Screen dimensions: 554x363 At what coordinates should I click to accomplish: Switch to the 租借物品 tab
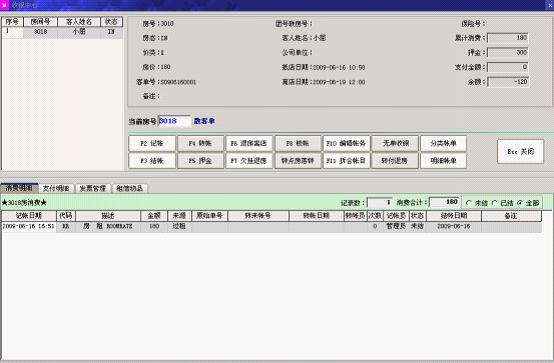(130, 188)
